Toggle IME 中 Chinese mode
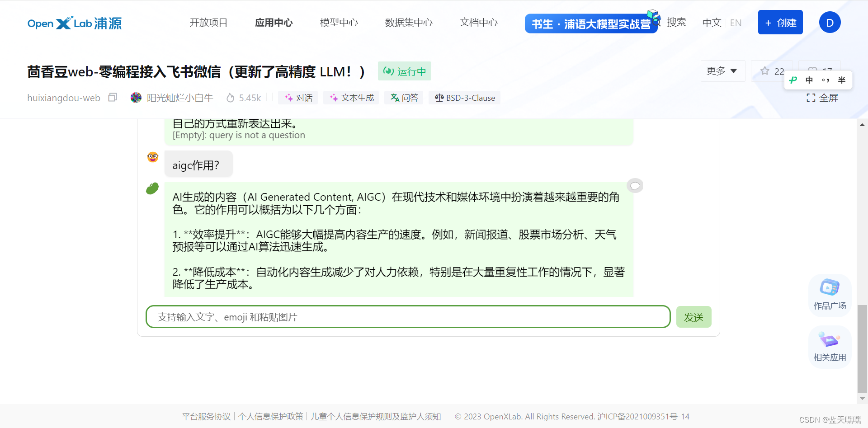The width and height of the screenshot is (868, 428). point(809,80)
